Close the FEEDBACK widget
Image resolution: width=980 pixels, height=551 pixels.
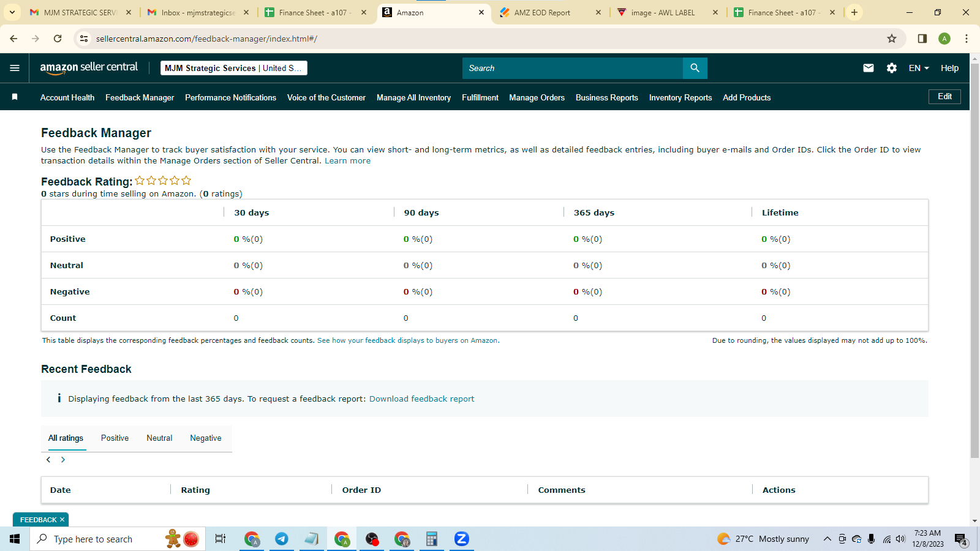pyautogui.click(x=62, y=520)
